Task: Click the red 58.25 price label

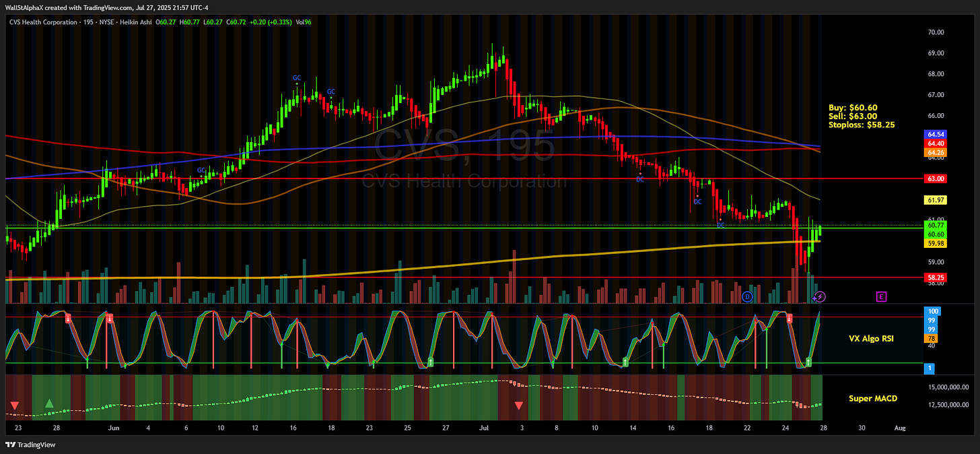Action: [937, 278]
